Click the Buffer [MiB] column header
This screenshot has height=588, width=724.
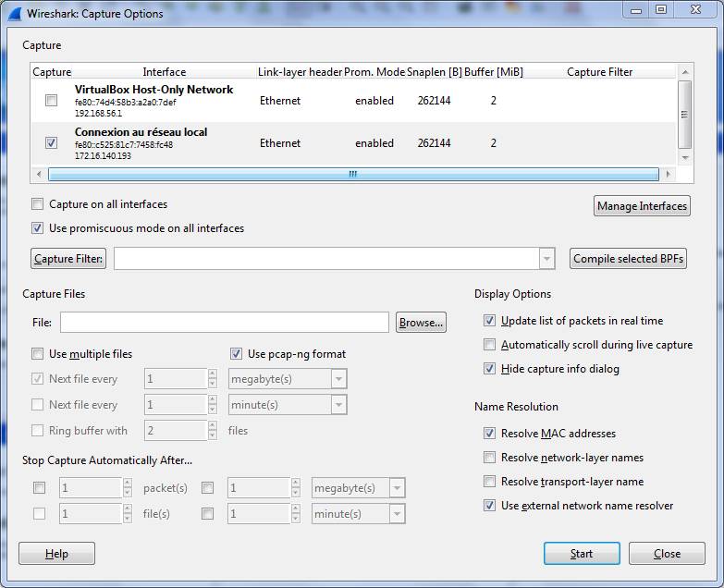tap(494, 72)
